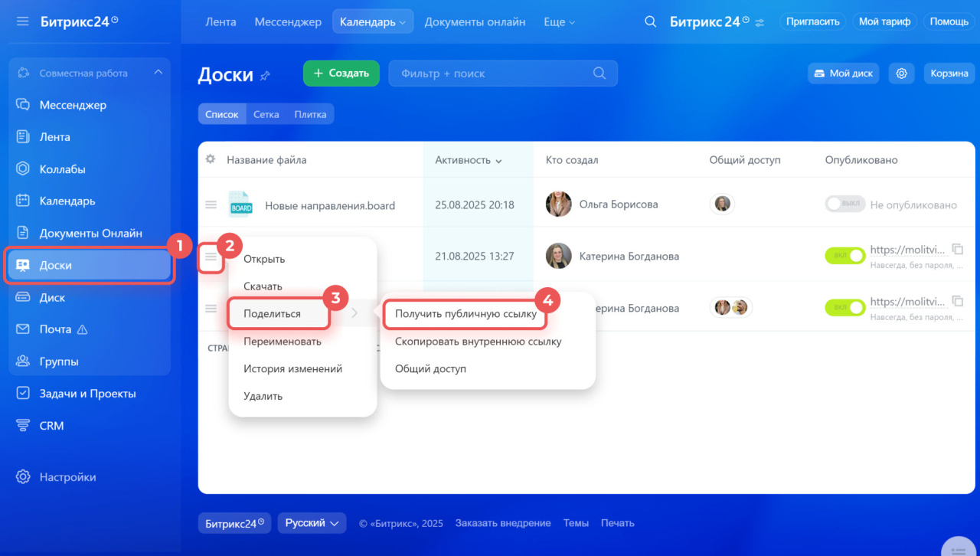Click the pin icon beside Доски title
The height and width of the screenshot is (556, 980).
266,75
